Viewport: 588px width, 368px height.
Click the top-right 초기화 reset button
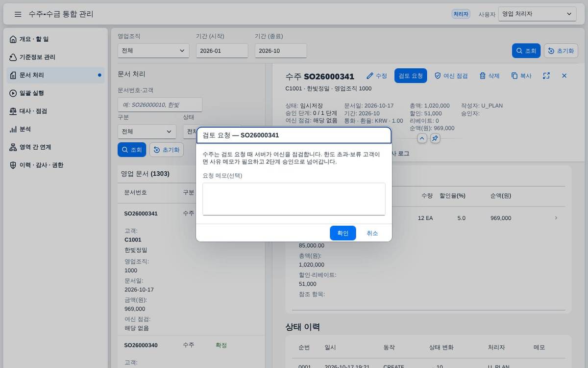[561, 51]
